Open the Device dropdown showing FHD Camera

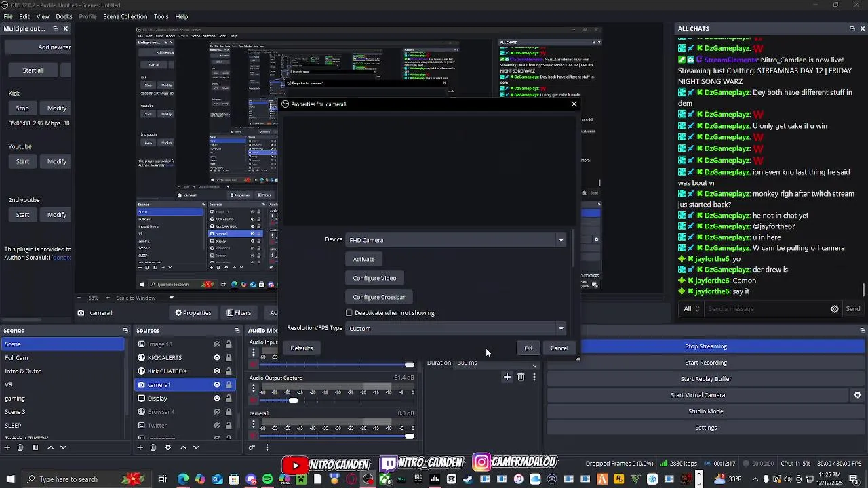tap(456, 240)
